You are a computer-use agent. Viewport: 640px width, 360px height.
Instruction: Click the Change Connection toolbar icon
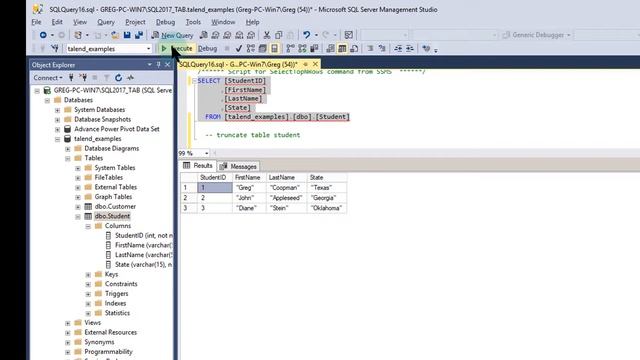tap(54, 49)
